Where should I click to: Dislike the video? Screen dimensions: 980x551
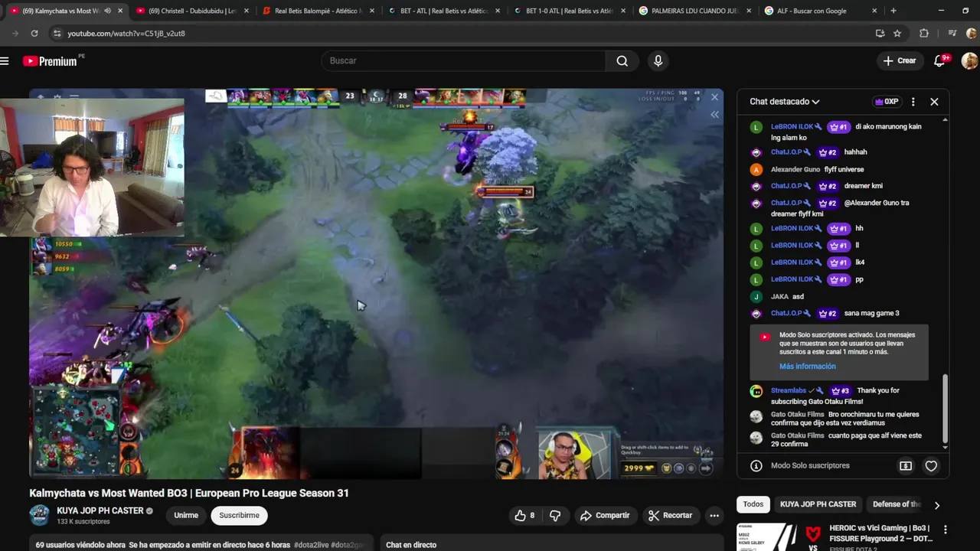tap(556, 516)
